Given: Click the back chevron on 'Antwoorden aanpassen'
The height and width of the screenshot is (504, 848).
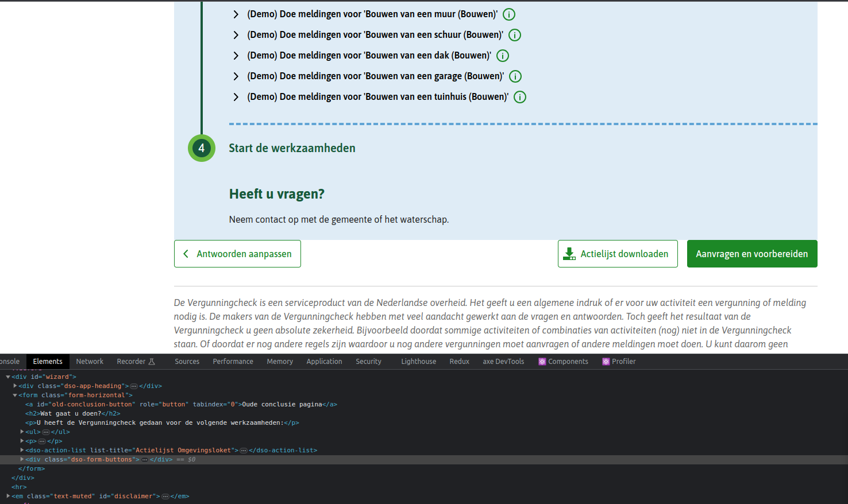Looking at the screenshot, I should pos(185,253).
